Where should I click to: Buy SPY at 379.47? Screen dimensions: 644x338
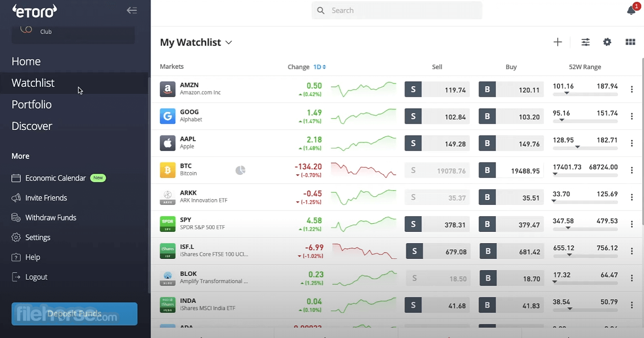coord(511,225)
